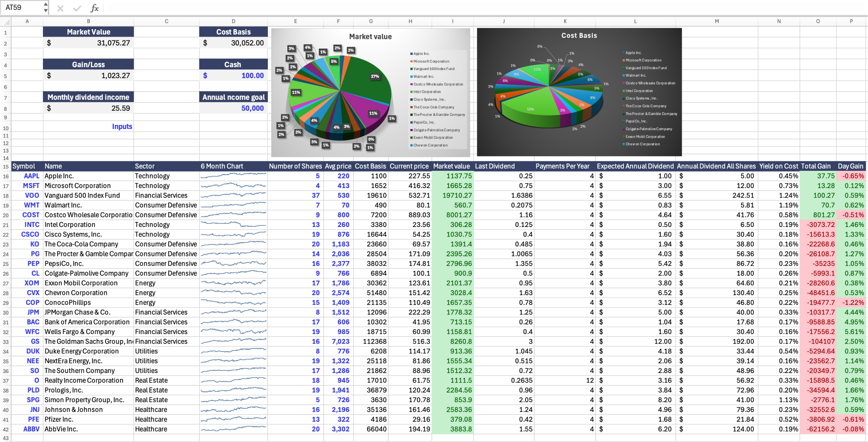The height and width of the screenshot is (442, 868).
Task: Click the Annual income goal 50,000 cell
Action: (x=252, y=108)
